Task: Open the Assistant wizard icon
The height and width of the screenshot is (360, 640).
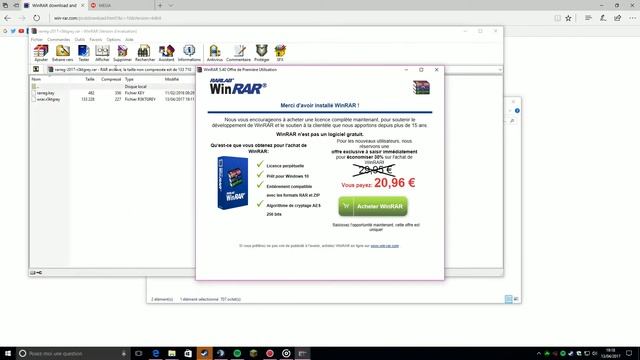Action: pos(167,53)
